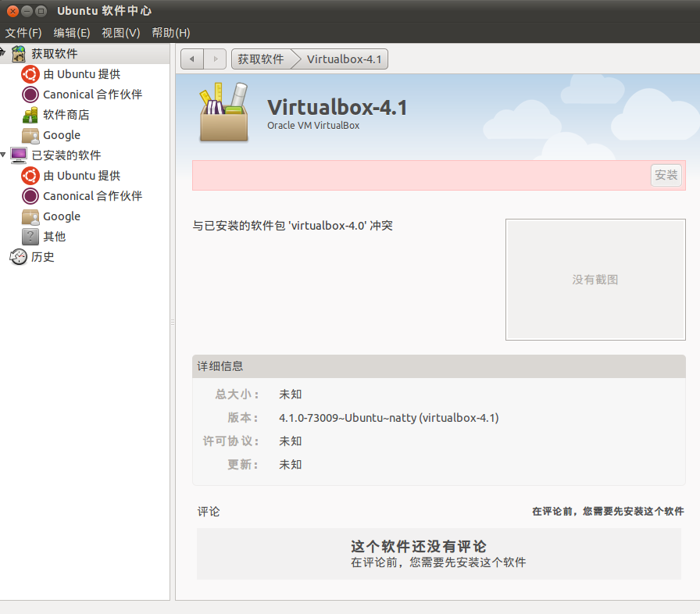The height and width of the screenshot is (614, 700).
Task: Click the sidebar pane divider handle
Action: point(173,322)
